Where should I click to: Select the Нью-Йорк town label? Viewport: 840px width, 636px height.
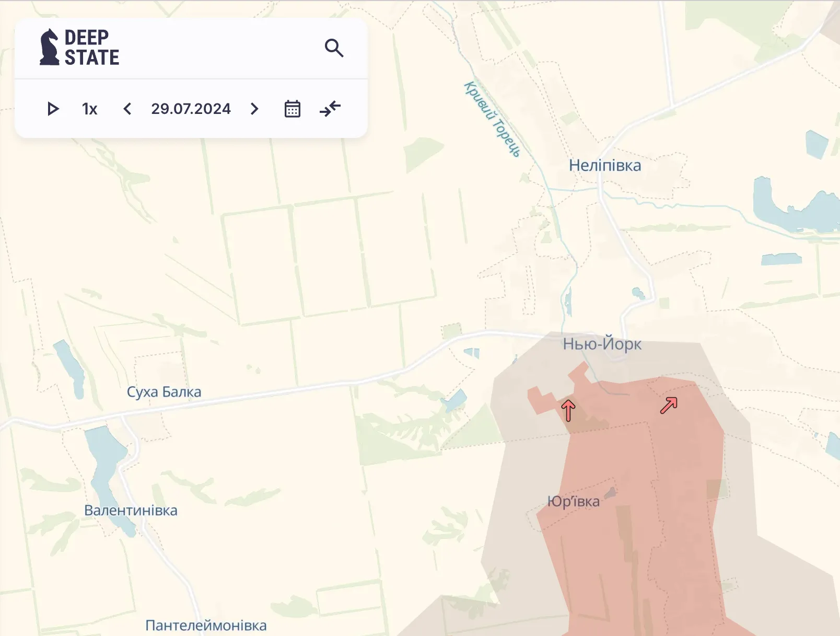[602, 344]
